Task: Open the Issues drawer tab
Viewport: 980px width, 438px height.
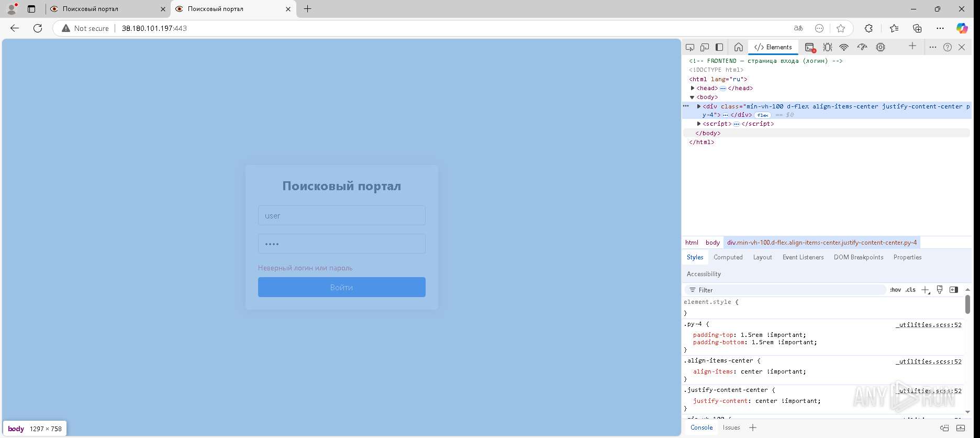Action: pyautogui.click(x=731, y=428)
